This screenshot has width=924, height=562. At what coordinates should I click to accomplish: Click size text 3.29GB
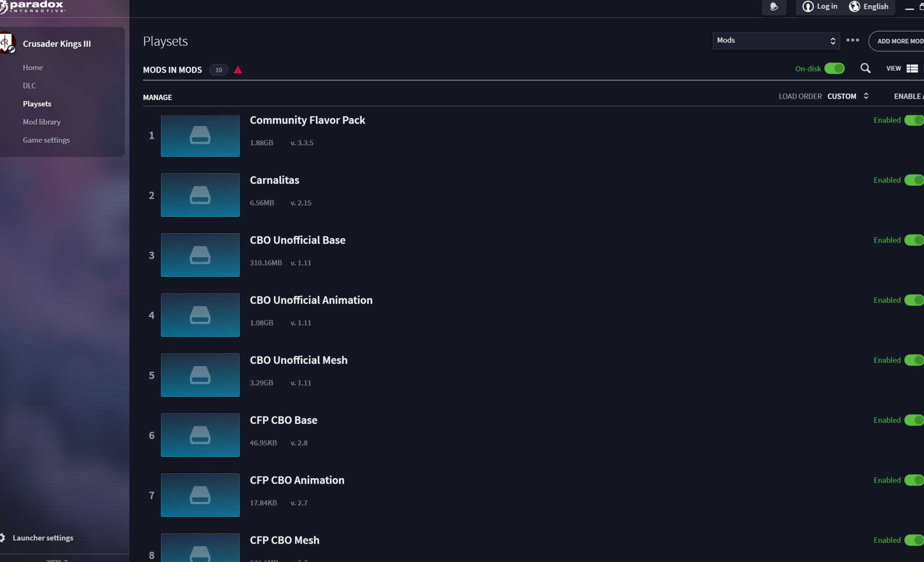click(261, 383)
